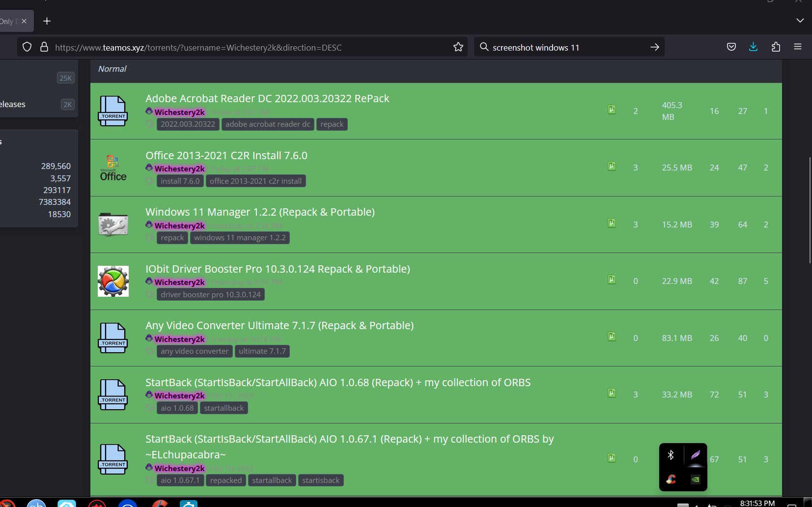Click the taskbar clock 8:31:53 PM

[757, 503]
